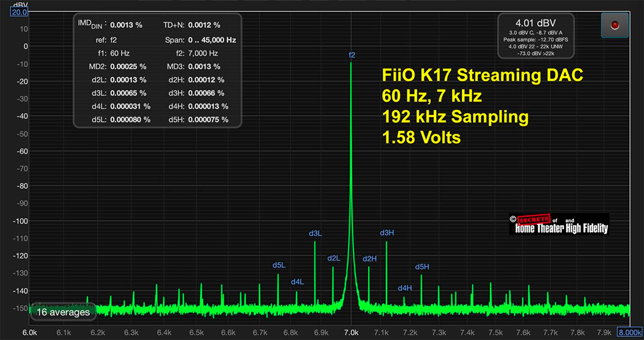Edit the 8.000k frequency axis limit
The height and width of the screenshot is (340, 644).
(631, 332)
